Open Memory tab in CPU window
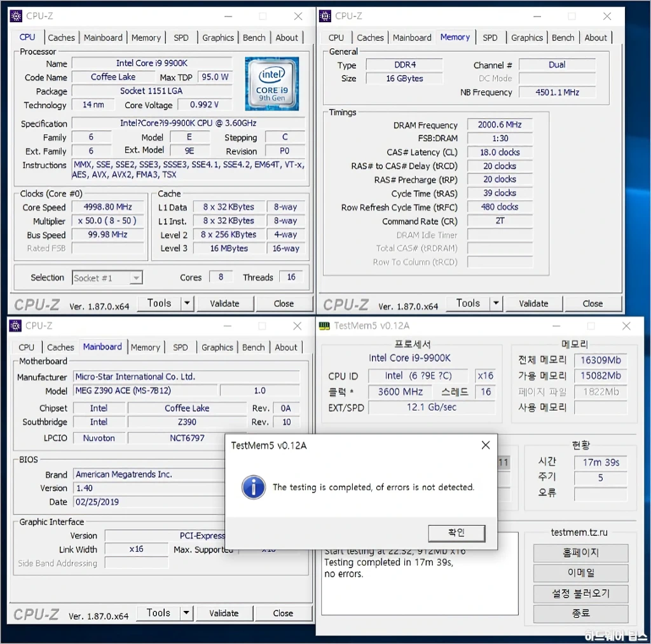Image resolution: width=651 pixels, height=644 pixels. [146, 38]
